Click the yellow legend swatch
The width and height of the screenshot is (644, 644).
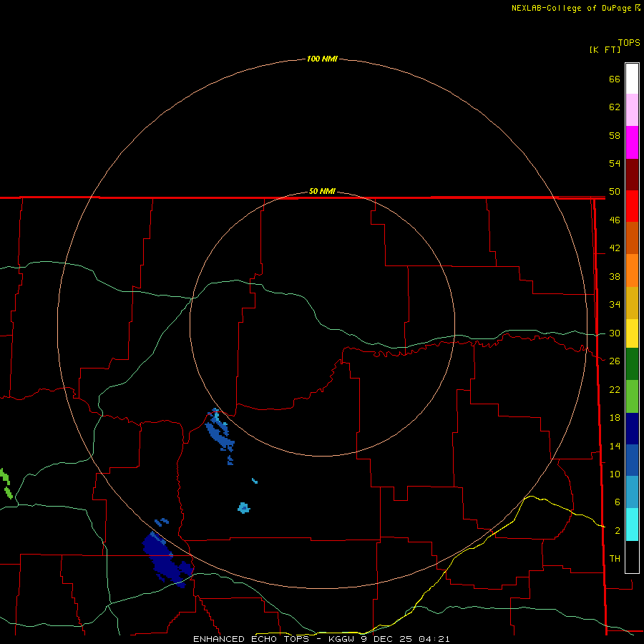point(632,333)
